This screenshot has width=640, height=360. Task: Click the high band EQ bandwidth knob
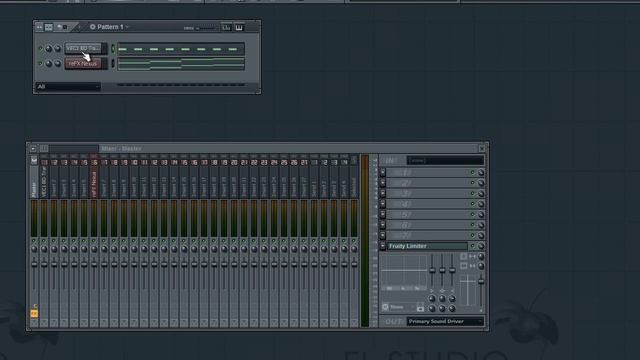coord(452,309)
